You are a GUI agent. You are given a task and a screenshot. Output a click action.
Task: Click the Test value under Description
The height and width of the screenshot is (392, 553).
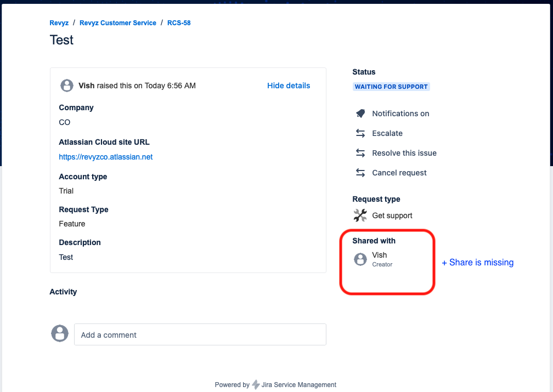pyautogui.click(x=66, y=257)
